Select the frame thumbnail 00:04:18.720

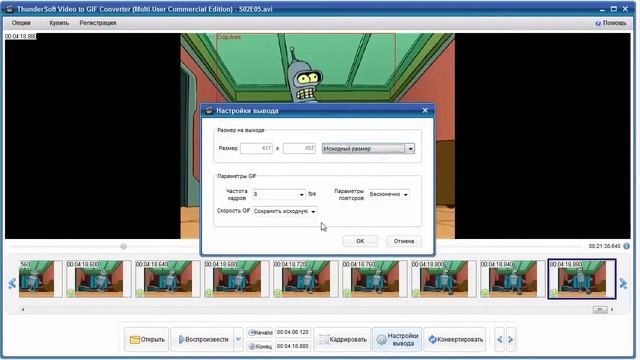click(x=305, y=279)
